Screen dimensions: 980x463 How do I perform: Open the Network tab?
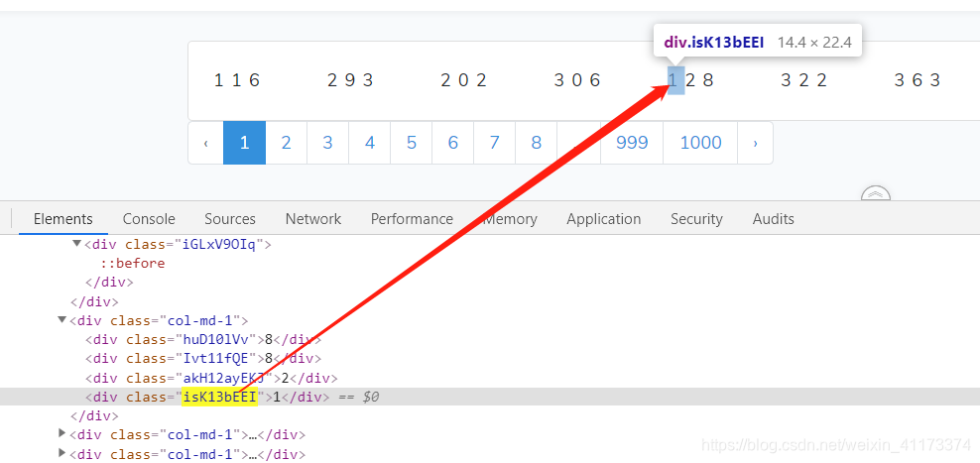click(x=313, y=219)
